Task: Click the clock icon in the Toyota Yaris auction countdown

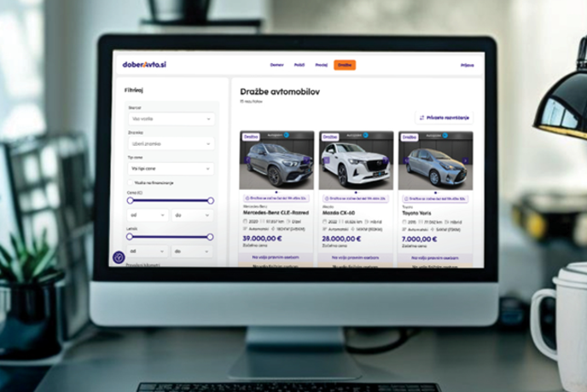Action: coord(407,199)
